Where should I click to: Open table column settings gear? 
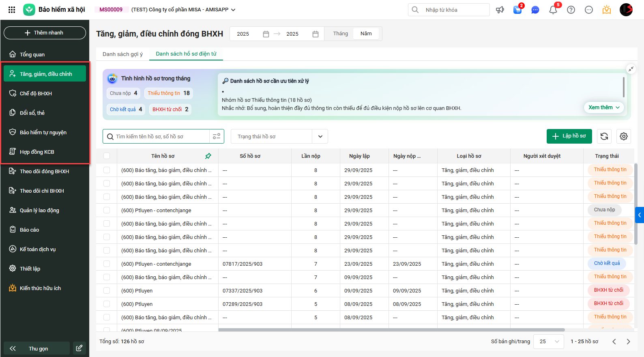(624, 136)
